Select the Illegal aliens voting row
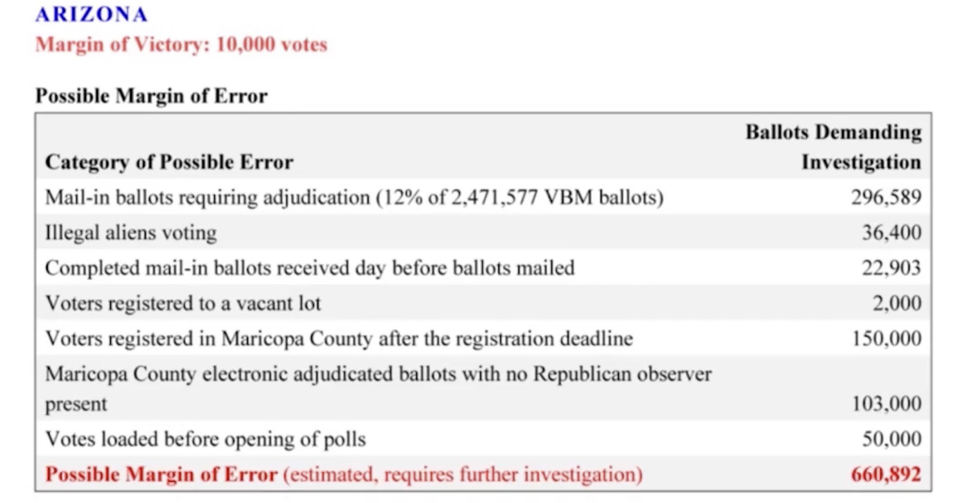Viewport: 980px width, 503px height. click(483, 232)
